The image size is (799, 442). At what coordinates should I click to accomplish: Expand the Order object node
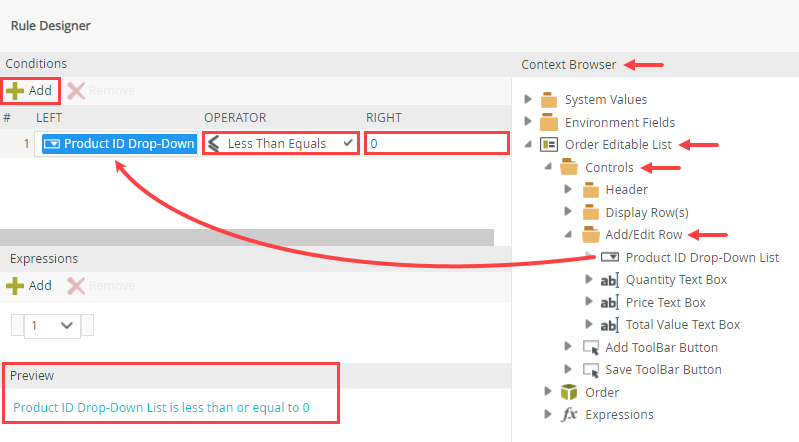click(548, 391)
